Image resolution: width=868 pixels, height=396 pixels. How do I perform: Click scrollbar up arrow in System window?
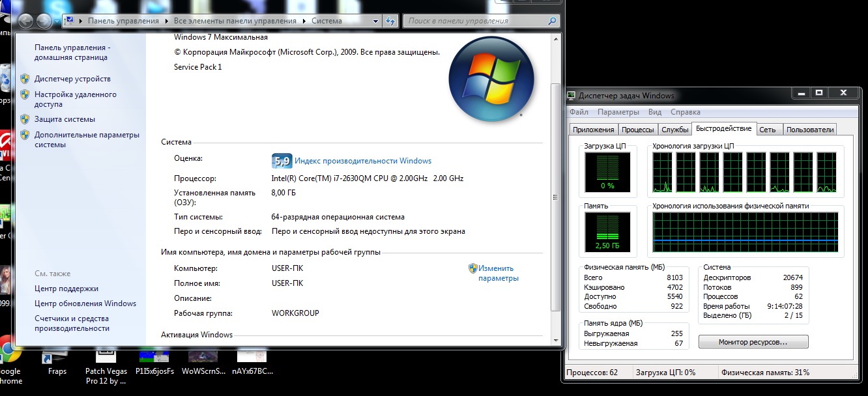[x=556, y=39]
